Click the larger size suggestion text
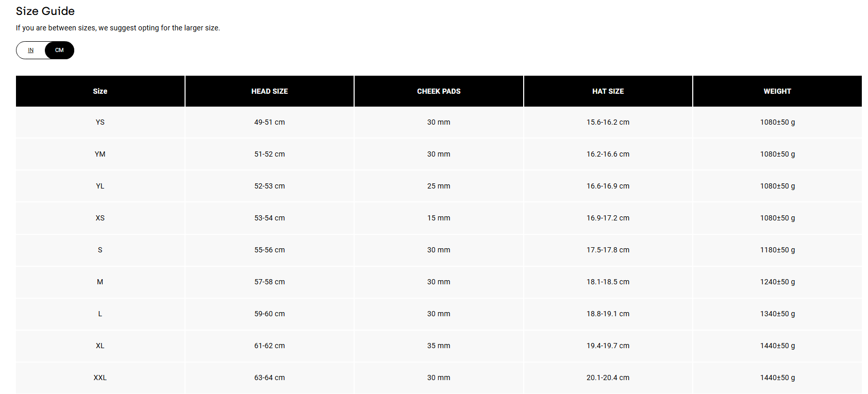This screenshot has height=394, width=868. pos(118,28)
